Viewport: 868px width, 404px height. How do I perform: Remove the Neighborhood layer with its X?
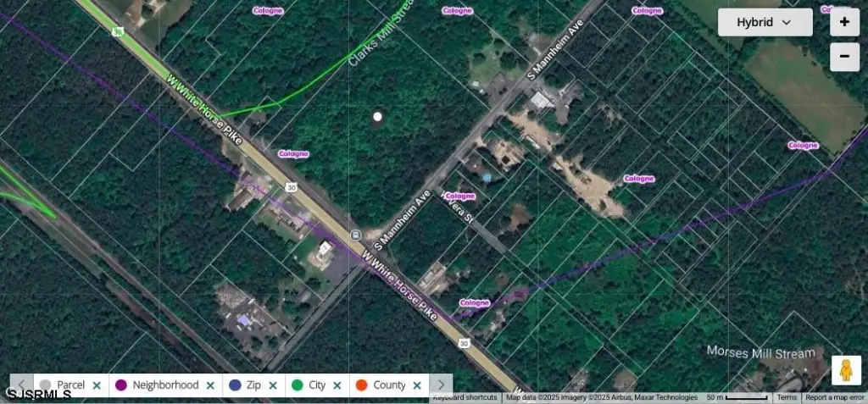click(210, 385)
